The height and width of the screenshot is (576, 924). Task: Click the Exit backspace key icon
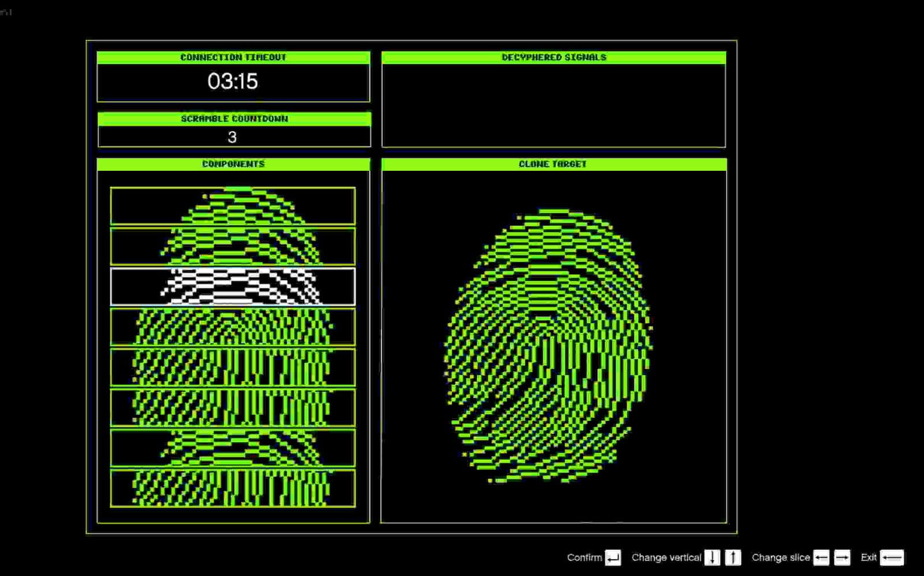pyautogui.click(x=892, y=558)
